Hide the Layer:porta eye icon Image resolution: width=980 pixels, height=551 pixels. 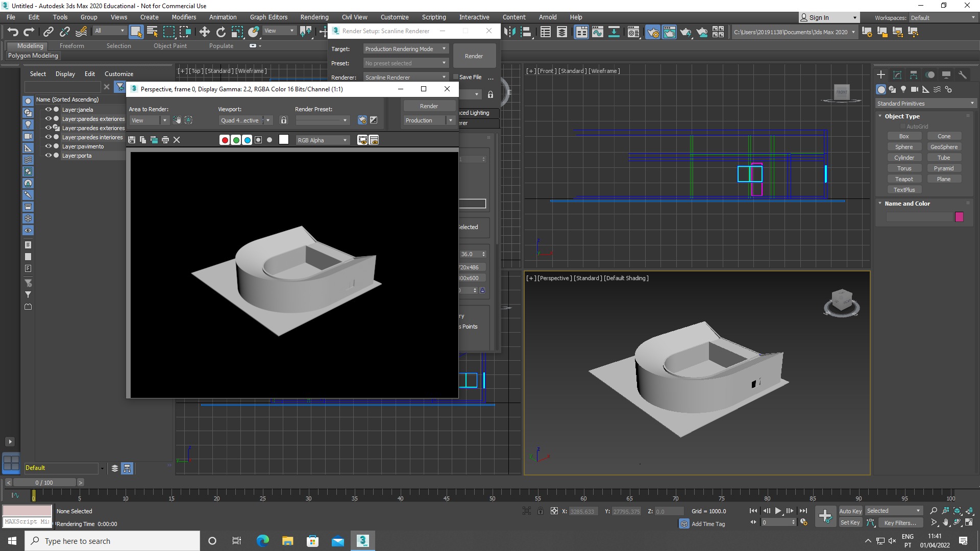[x=48, y=155]
